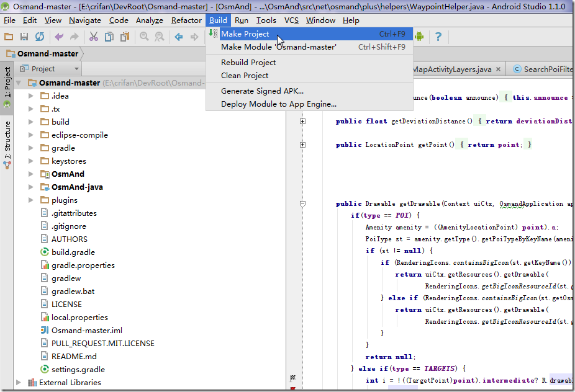Click the Cut scissors icon
575x392 pixels.
[x=94, y=37]
